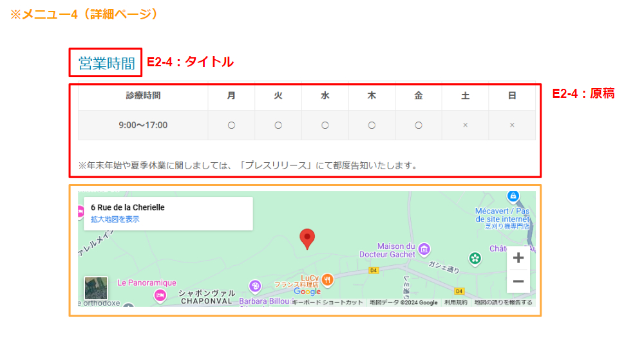This screenshot has width=644, height=341.
Task: Click the Le Panoramique map label
Action: [147, 282]
